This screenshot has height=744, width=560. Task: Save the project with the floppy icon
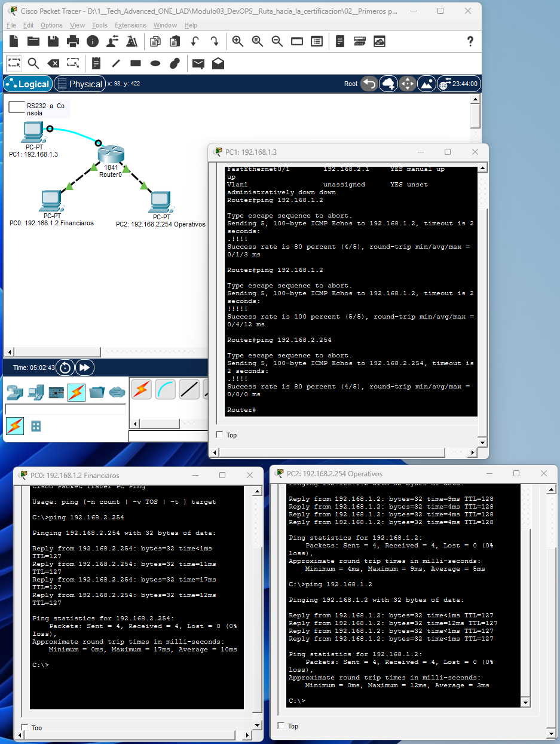[53, 41]
